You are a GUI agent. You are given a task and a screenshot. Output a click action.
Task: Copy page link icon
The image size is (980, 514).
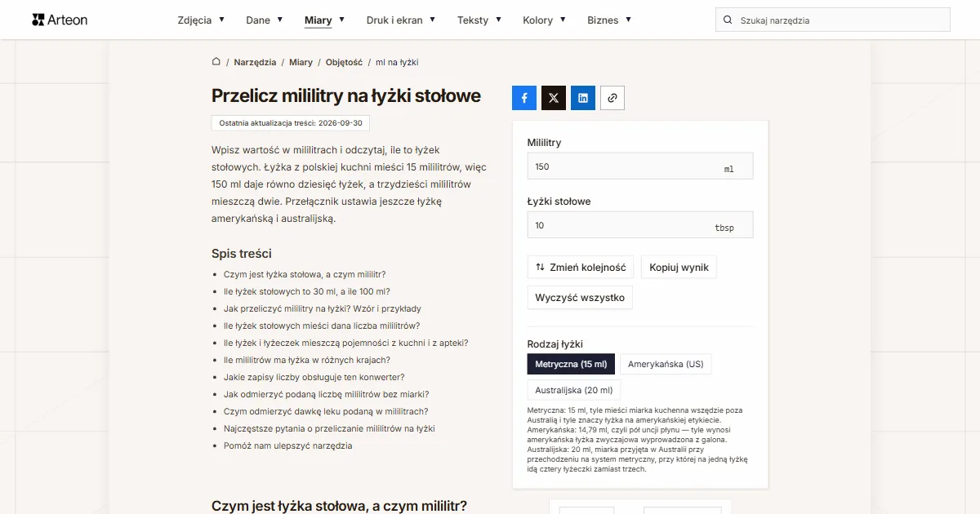(x=612, y=98)
